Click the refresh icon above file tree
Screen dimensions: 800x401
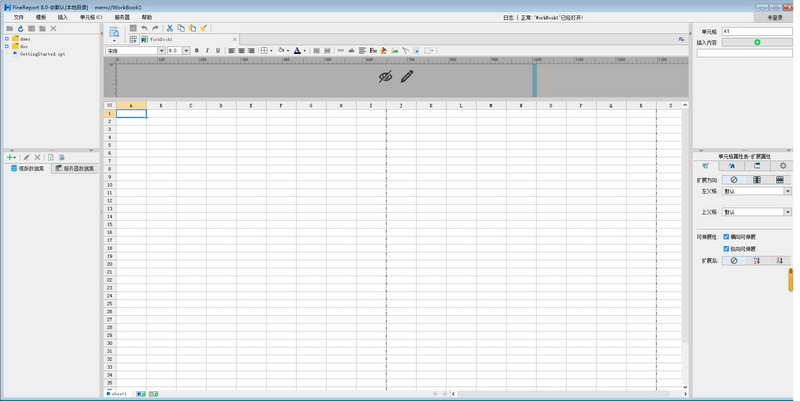tap(20, 29)
